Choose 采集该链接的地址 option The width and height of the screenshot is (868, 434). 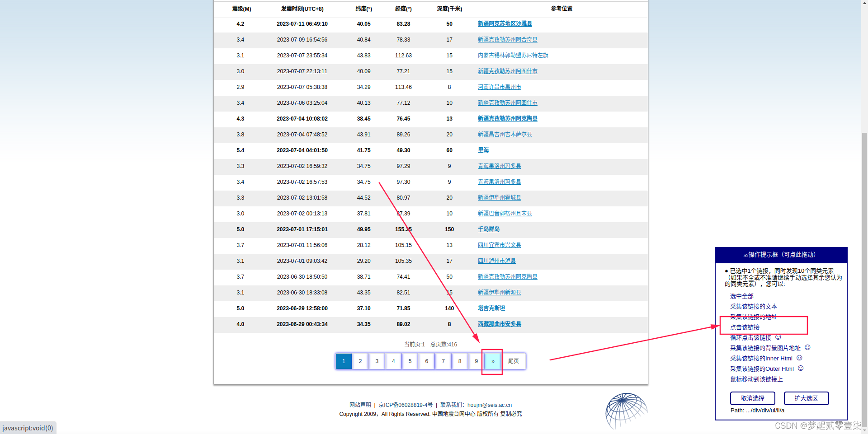coord(753,317)
